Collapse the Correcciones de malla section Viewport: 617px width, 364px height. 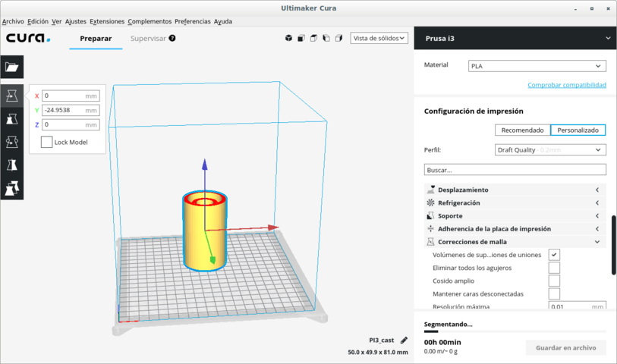pyautogui.click(x=515, y=242)
